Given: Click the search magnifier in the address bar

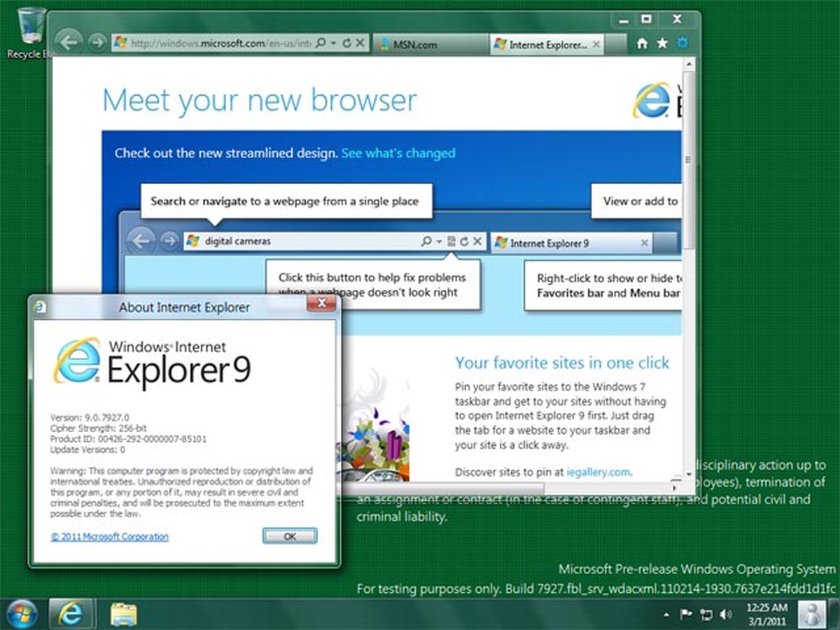Looking at the screenshot, I should [x=320, y=43].
